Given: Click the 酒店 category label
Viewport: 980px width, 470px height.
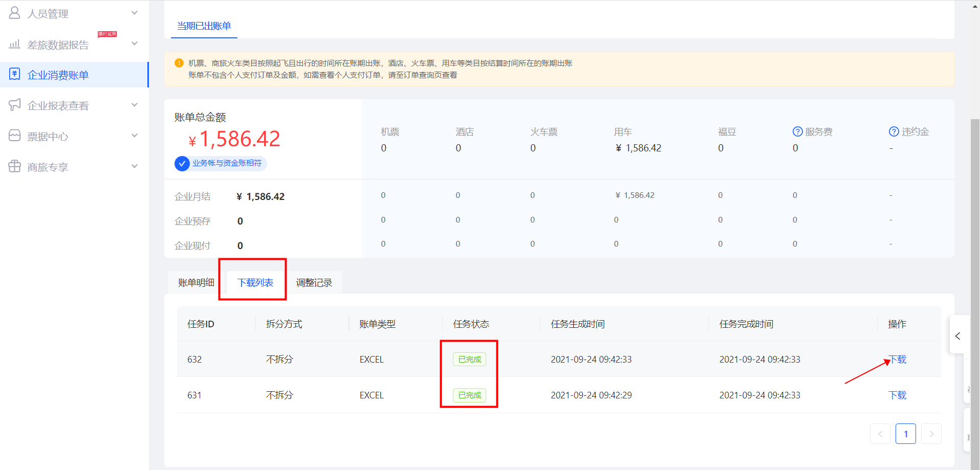Looking at the screenshot, I should 465,131.
